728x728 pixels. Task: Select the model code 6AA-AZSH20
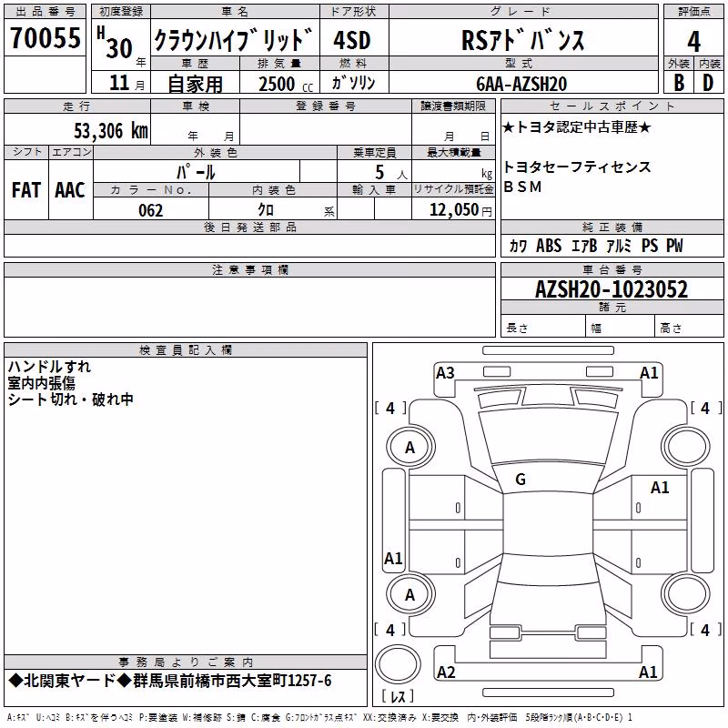coord(521,84)
